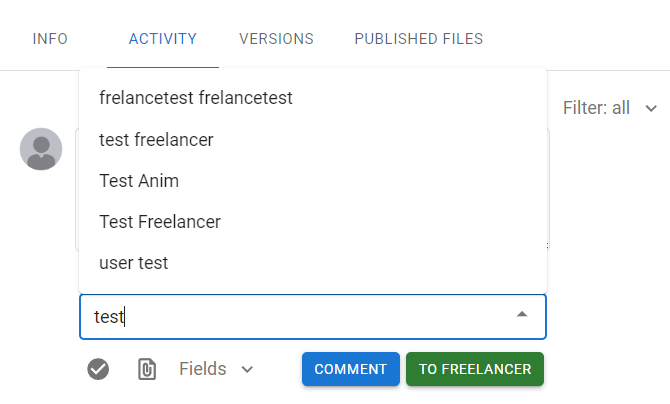
Task: Choose "user test" from suggestions
Action: click(134, 263)
